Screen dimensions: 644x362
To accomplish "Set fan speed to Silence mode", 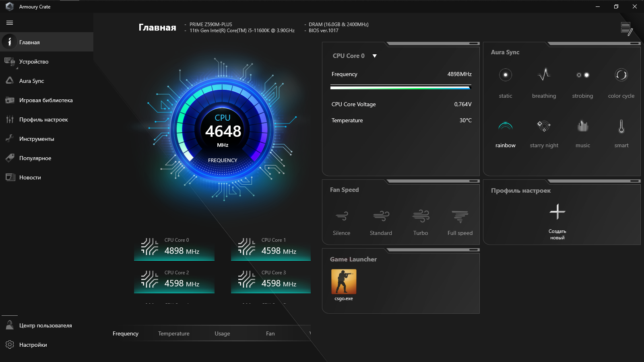I will point(341,217).
